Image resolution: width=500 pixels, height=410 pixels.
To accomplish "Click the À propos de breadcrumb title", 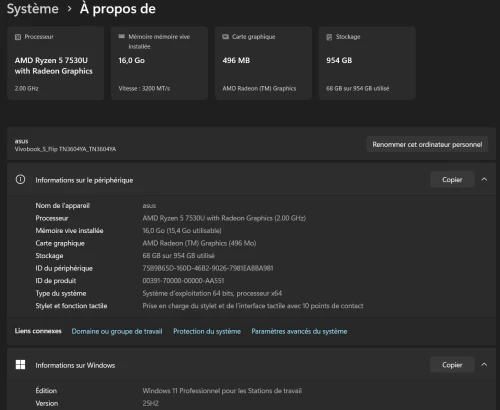I will pyautogui.click(x=118, y=9).
